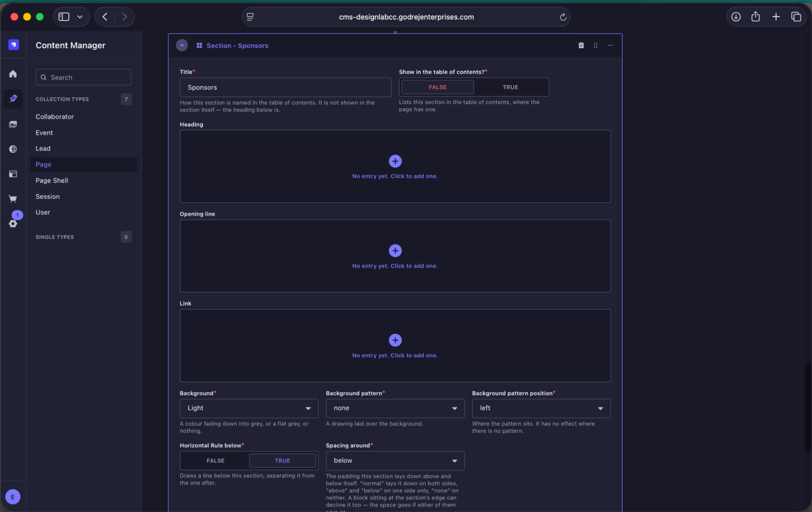The width and height of the screenshot is (812, 512).
Task: Select Collaborator collection type
Action: pyautogui.click(x=55, y=117)
